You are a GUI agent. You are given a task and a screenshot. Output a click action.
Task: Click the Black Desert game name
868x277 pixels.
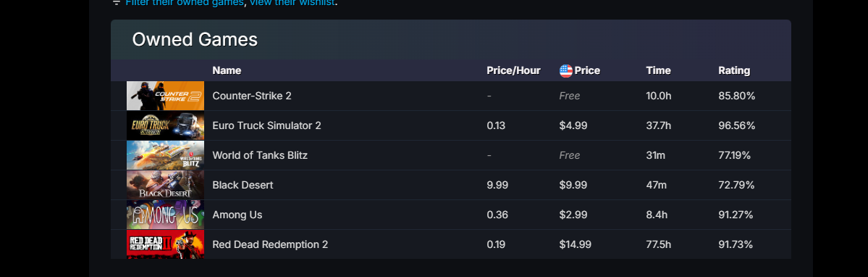pyautogui.click(x=243, y=185)
